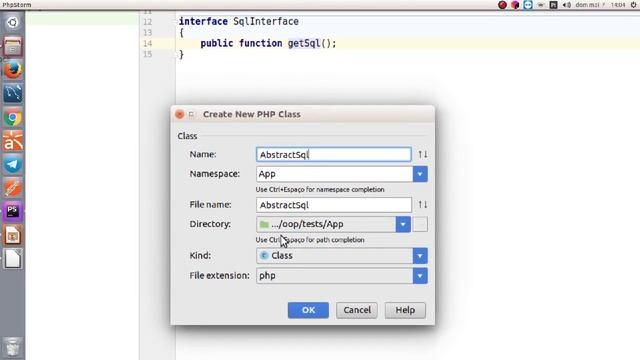The width and height of the screenshot is (640, 360).
Task: Open MySQL Workbench from the launcher
Action: click(x=12, y=93)
